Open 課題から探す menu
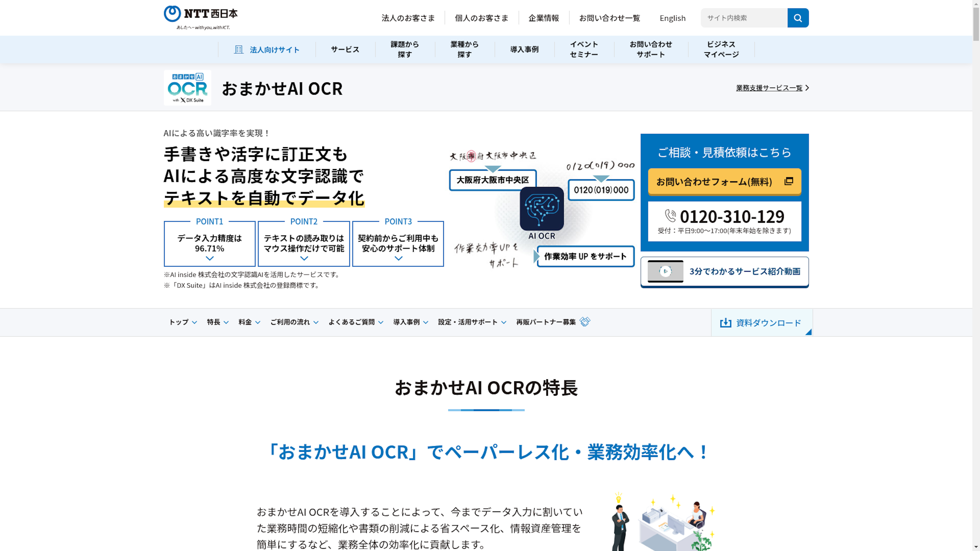980x551 pixels. point(405,49)
